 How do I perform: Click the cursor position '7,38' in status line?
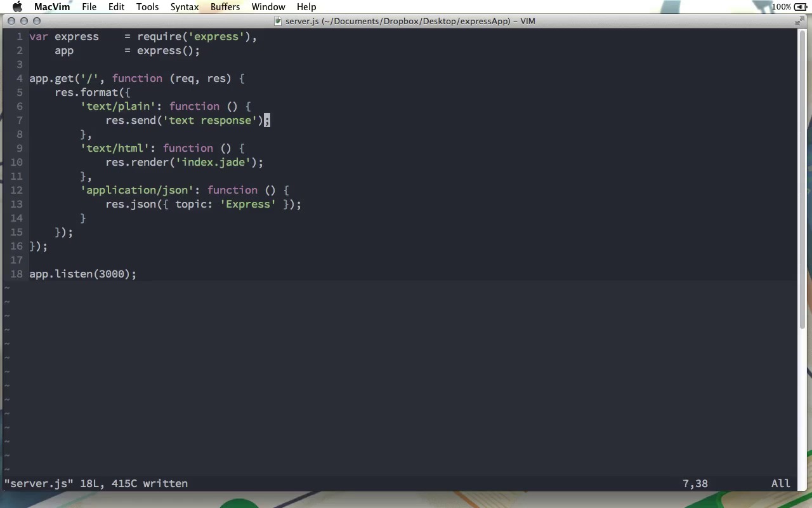695,484
